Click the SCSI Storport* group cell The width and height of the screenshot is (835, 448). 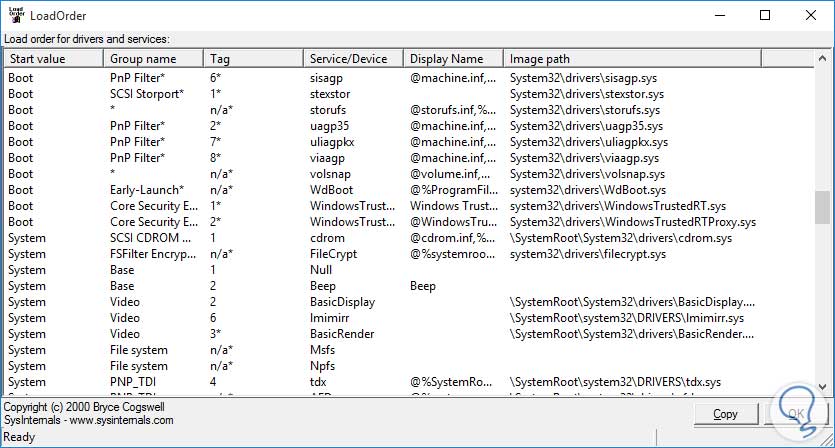pos(147,94)
